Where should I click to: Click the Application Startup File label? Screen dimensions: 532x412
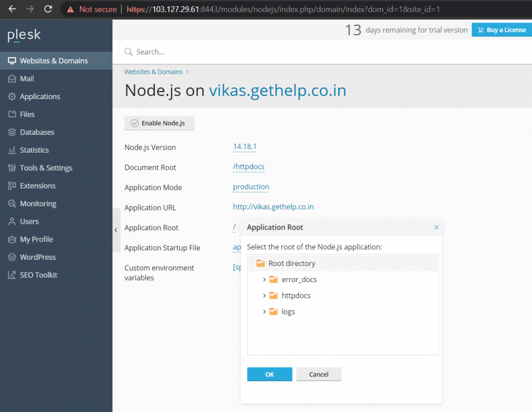162,248
